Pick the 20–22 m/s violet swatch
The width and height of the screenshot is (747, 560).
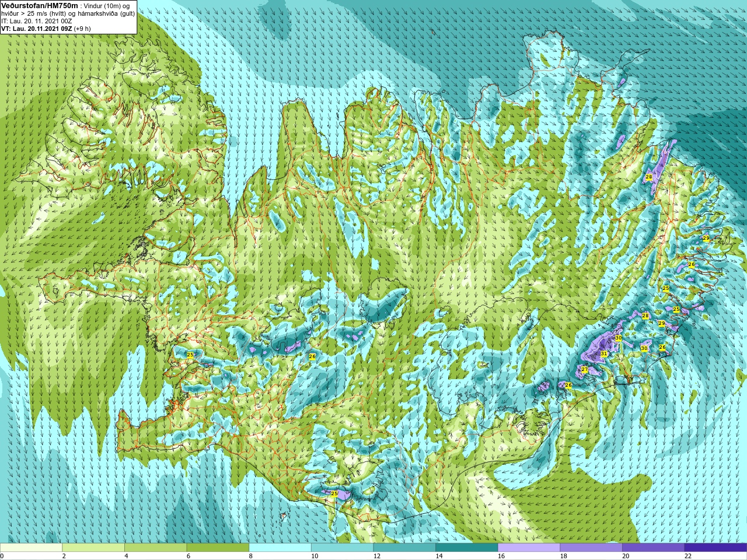click(x=654, y=547)
